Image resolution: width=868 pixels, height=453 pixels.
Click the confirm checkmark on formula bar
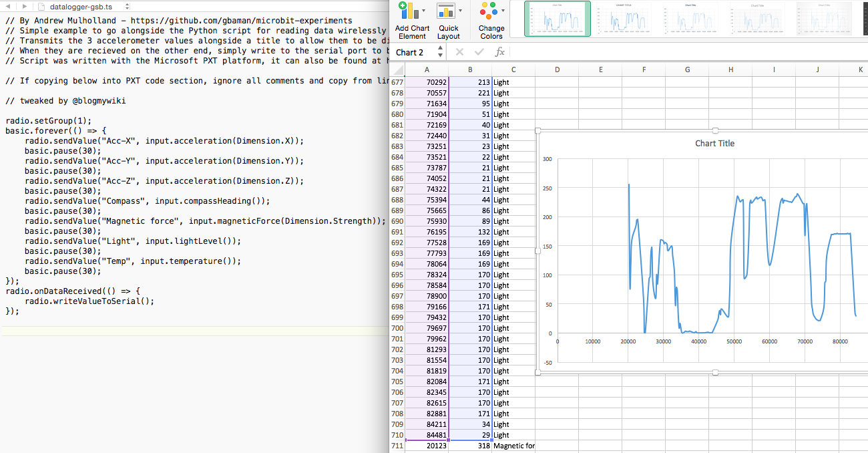coord(478,51)
